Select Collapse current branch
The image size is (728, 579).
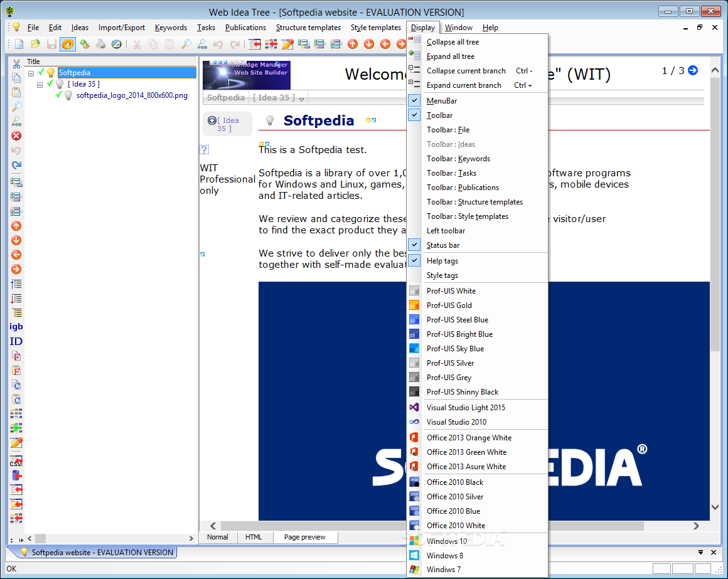478,70
